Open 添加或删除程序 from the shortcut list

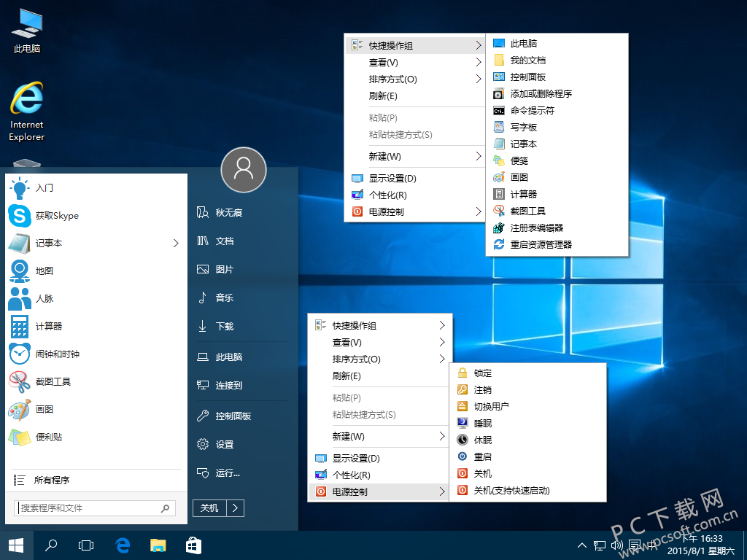(x=540, y=93)
